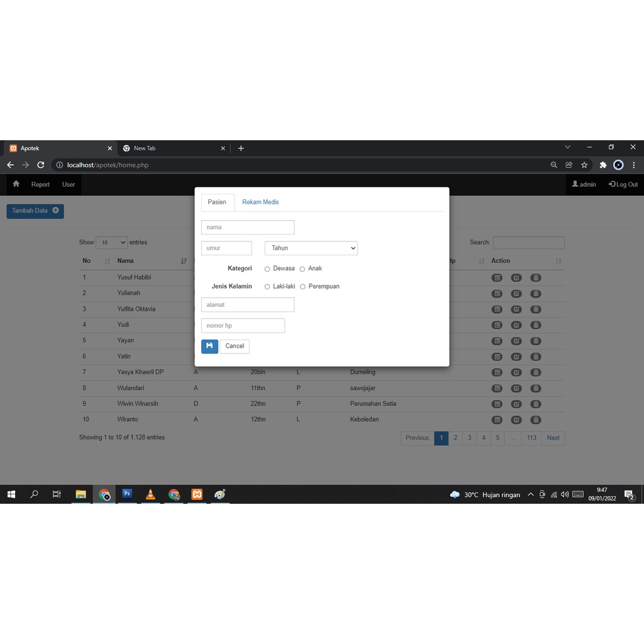Click the Log Out link
Viewport: 644px width, 644px height.
623,184
